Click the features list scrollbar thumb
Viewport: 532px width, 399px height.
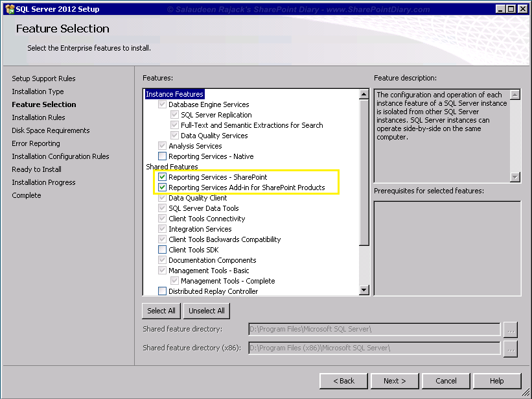[x=364, y=172]
